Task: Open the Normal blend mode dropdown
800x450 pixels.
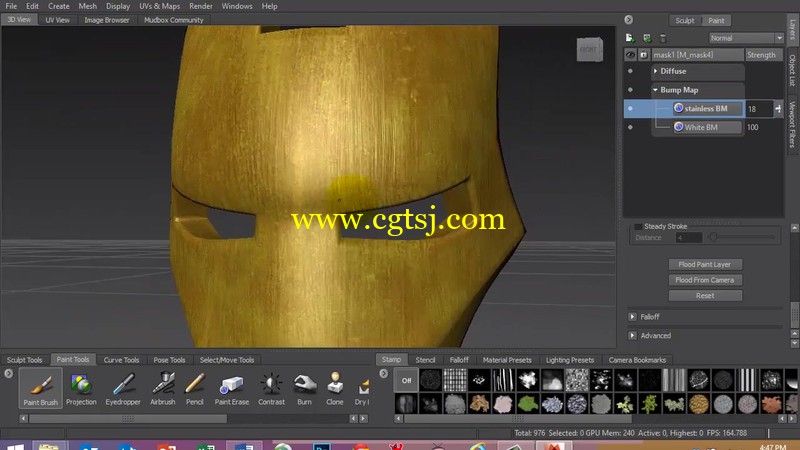Action: tap(746, 38)
